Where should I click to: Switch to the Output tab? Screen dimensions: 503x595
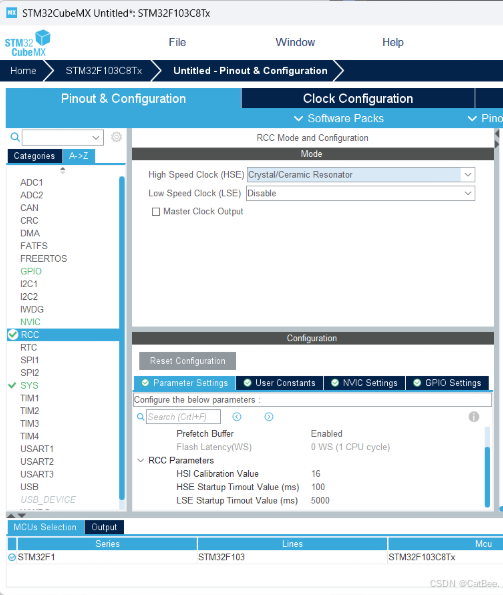coord(104,527)
